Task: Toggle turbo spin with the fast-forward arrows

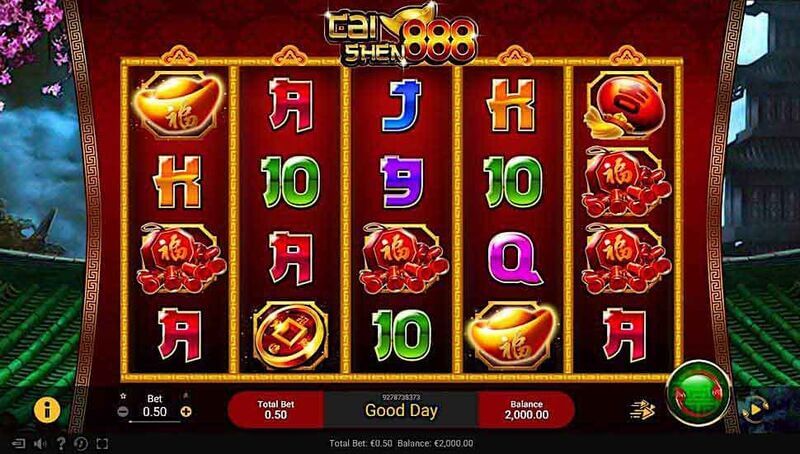Action: click(642, 410)
